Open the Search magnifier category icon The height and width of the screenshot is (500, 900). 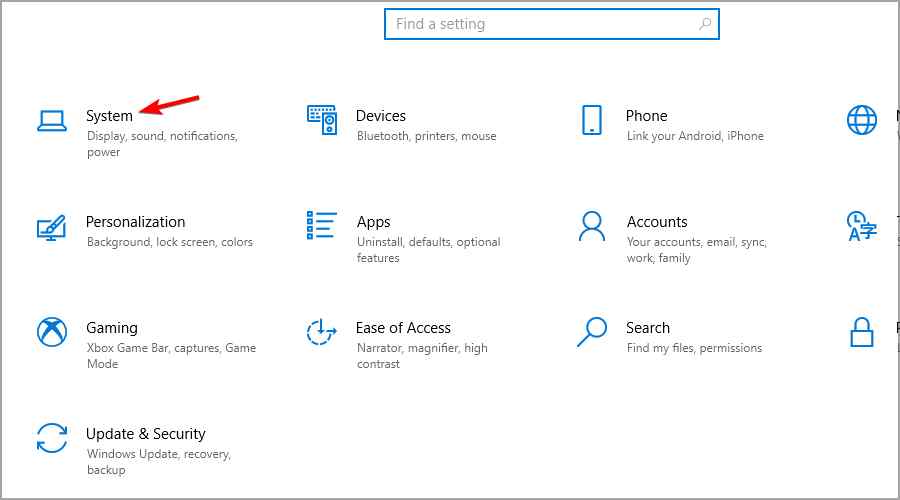592,332
